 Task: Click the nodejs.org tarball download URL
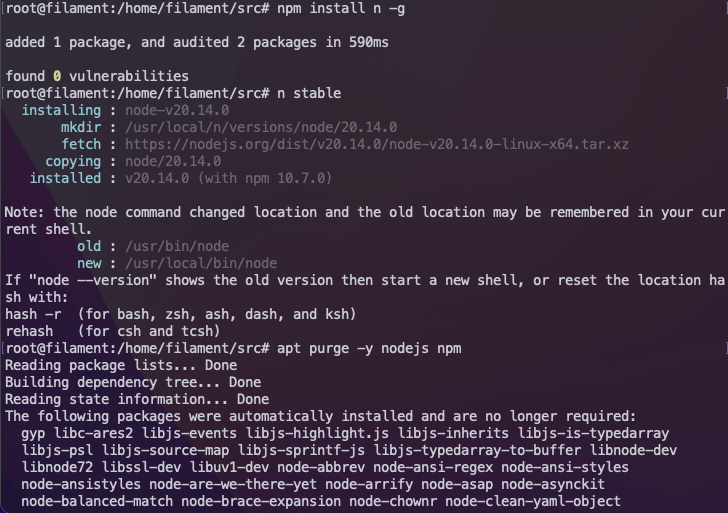click(377, 144)
